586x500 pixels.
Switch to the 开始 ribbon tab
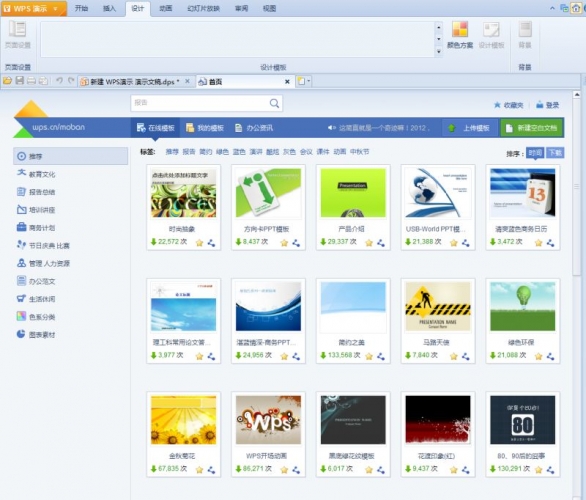pyautogui.click(x=81, y=8)
